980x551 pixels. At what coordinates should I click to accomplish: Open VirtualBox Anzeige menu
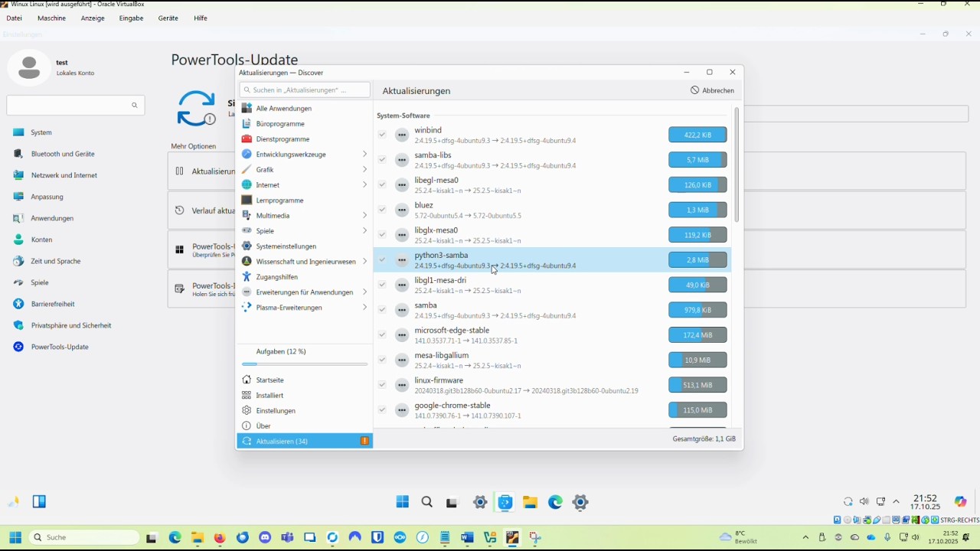coord(93,18)
